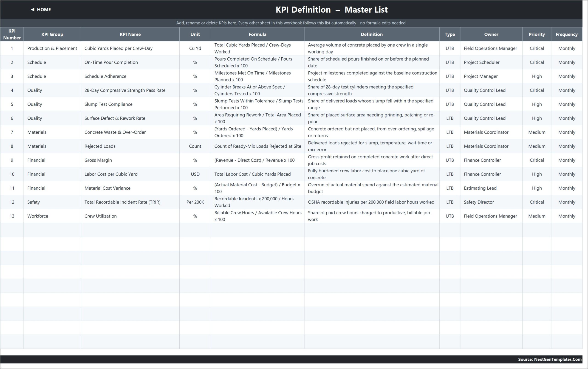The width and height of the screenshot is (588, 369).
Task: Select 'Cubic Yards Placed per Crew-Day' cell
Action: (130, 48)
